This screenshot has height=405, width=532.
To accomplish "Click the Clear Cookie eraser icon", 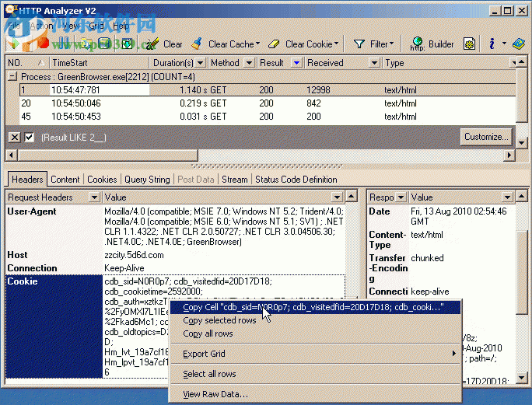I will pyautogui.click(x=274, y=44).
